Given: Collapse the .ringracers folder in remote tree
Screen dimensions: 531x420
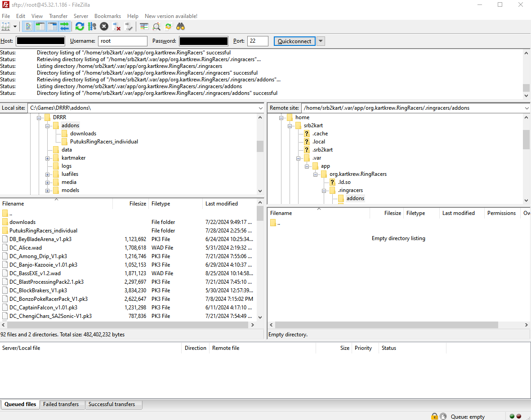Looking at the screenshot, I should [x=324, y=191].
